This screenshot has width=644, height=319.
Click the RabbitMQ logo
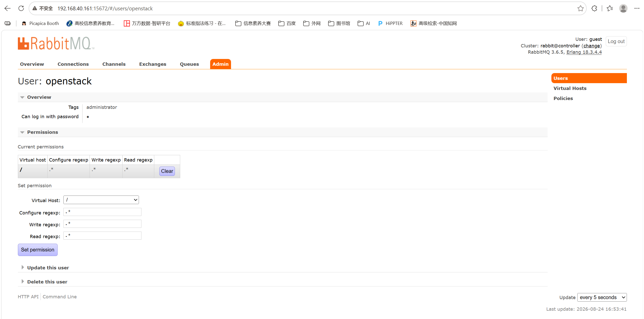pyautogui.click(x=56, y=43)
